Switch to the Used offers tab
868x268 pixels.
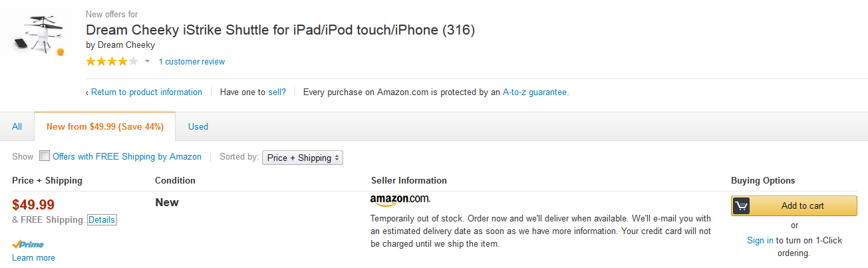198,126
